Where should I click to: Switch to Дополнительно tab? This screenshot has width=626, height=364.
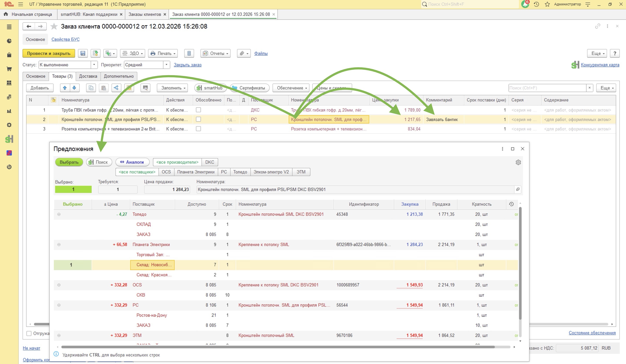pos(119,76)
